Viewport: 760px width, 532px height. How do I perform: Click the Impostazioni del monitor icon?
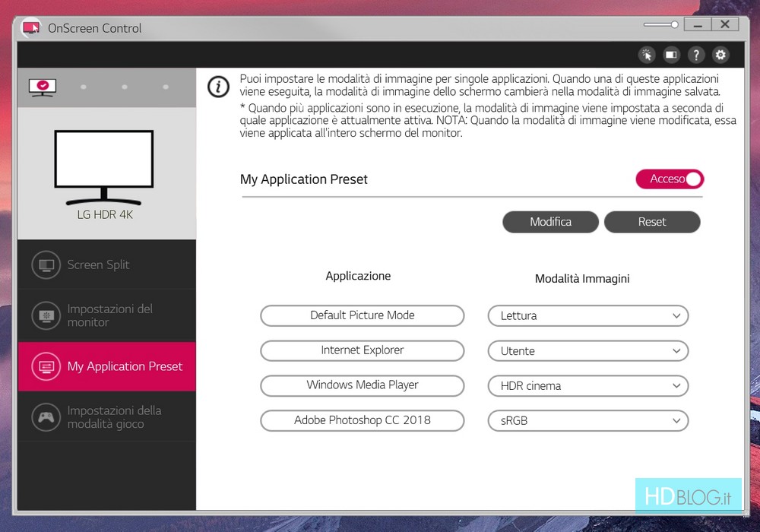(46, 315)
